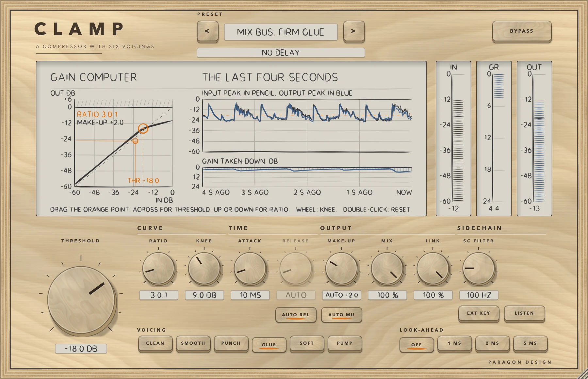Click the RATIO knob
This screenshot has height=379, width=588.
click(x=158, y=269)
